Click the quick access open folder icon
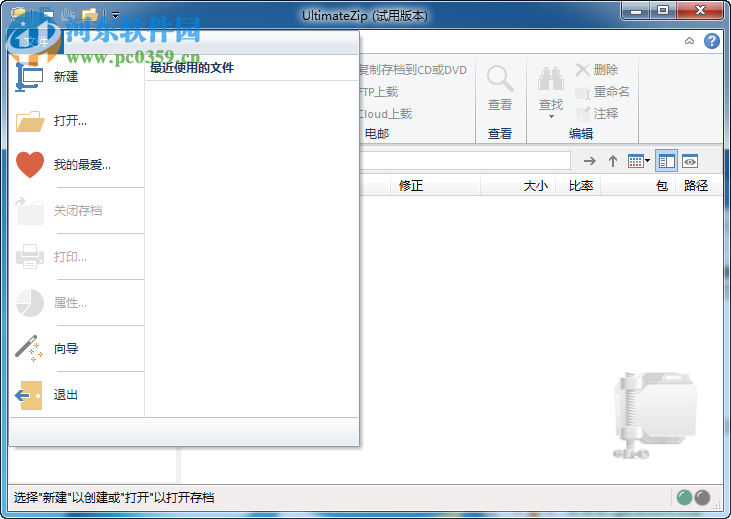 pos(89,14)
